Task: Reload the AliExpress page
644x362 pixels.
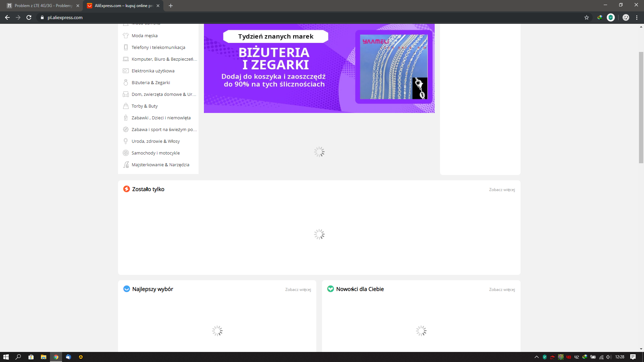Action: pos(29,17)
